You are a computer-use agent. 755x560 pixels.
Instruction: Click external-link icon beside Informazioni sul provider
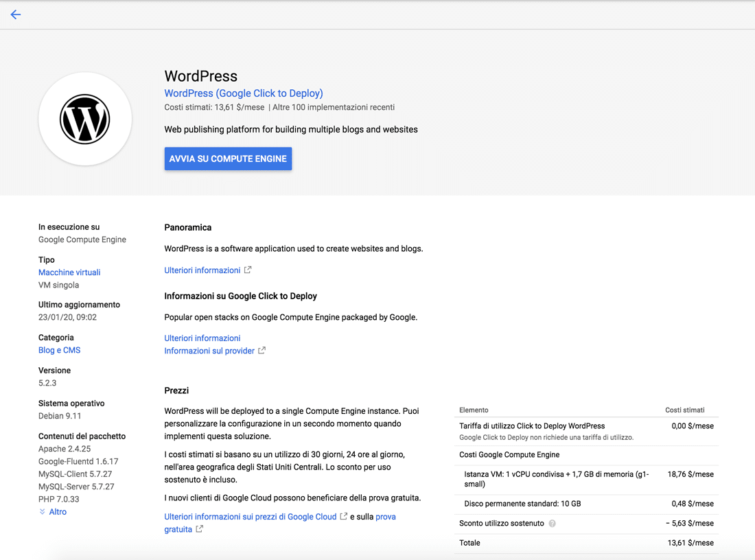(262, 351)
